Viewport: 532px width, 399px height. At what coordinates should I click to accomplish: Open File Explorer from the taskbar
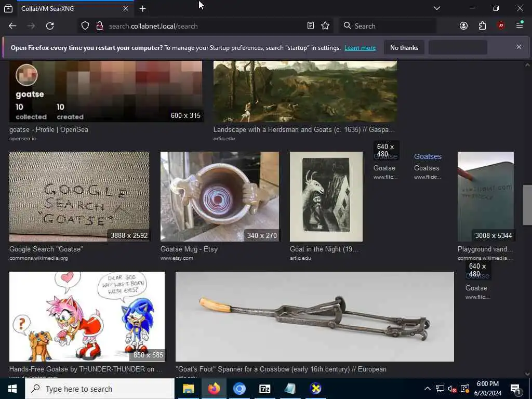tap(188, 389)
